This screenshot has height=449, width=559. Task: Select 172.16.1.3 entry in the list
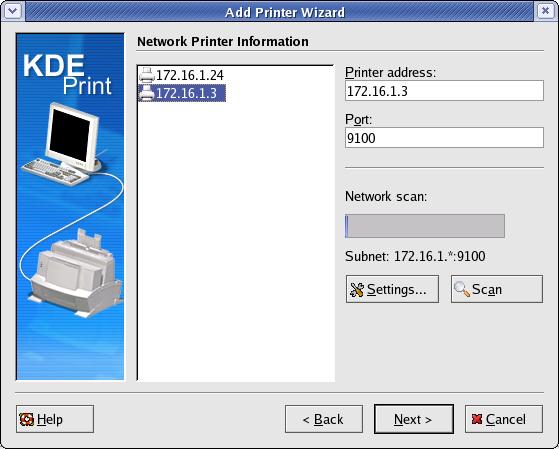[182, 93]
